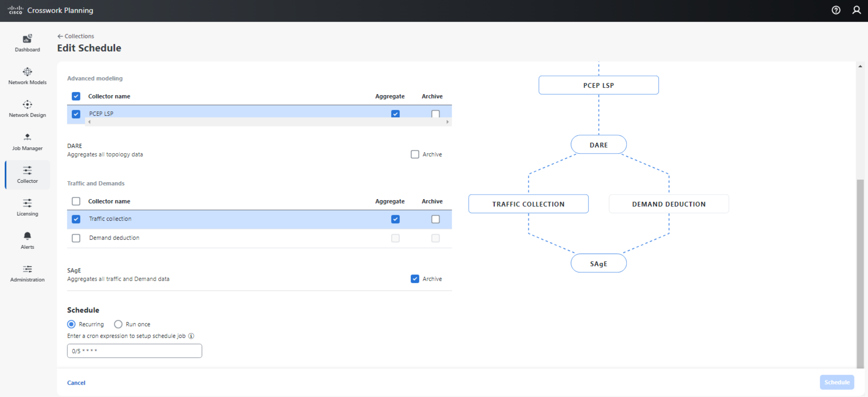Toggle Traffic collection Aggregate checkbox
The image size is (868, 397).
[x=395, y=219]
